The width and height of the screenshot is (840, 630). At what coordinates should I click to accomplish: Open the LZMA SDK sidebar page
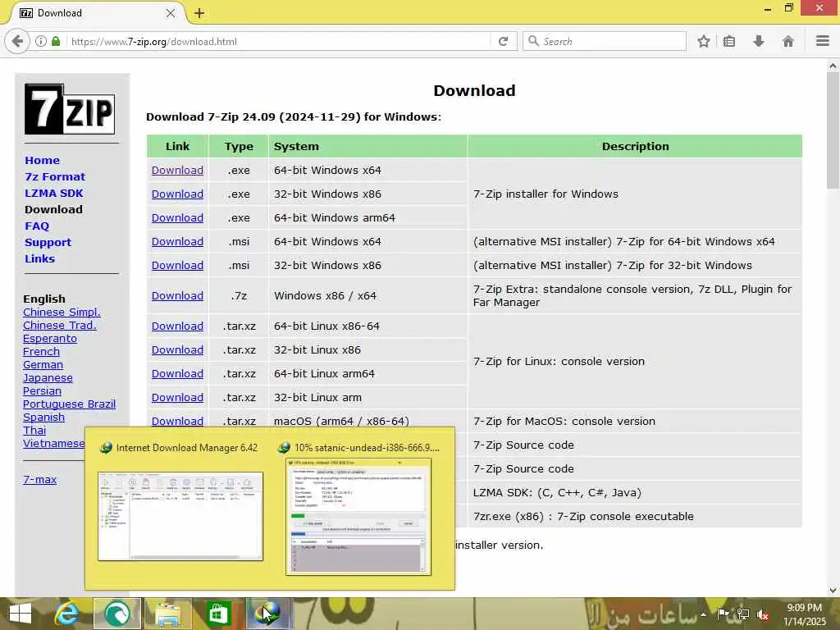(x=54, y=193)
